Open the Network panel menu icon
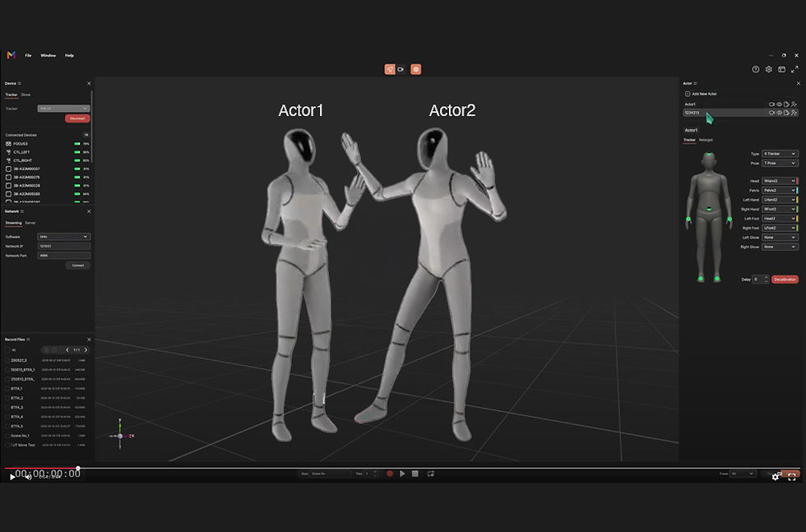Image resolution: width=806 pixels, height=532 pixels. pos(22,211)
